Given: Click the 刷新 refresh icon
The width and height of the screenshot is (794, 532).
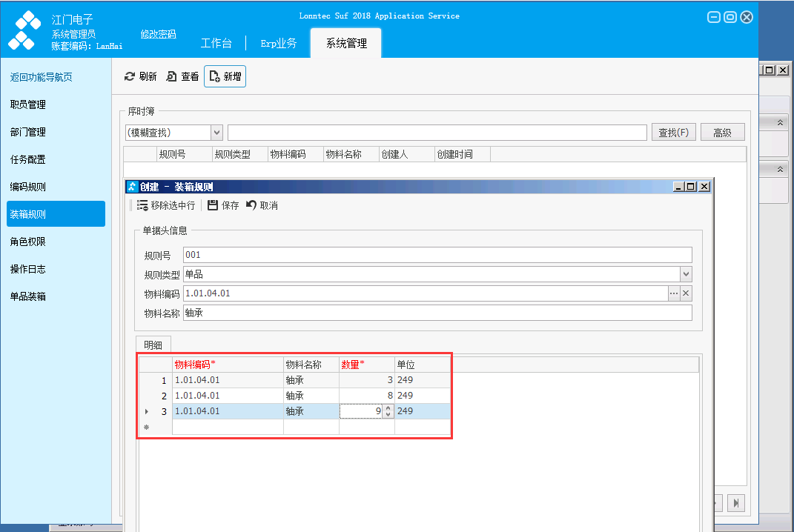Looking at the screenshot, I should [130, 76].
